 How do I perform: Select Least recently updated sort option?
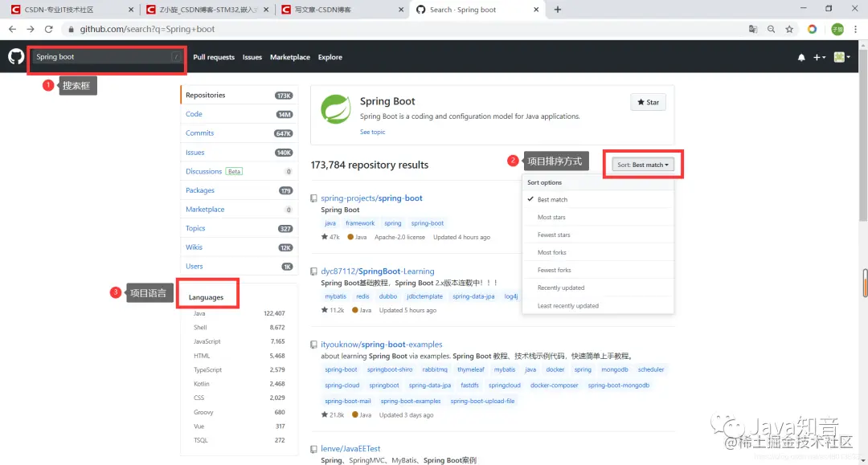598,306
